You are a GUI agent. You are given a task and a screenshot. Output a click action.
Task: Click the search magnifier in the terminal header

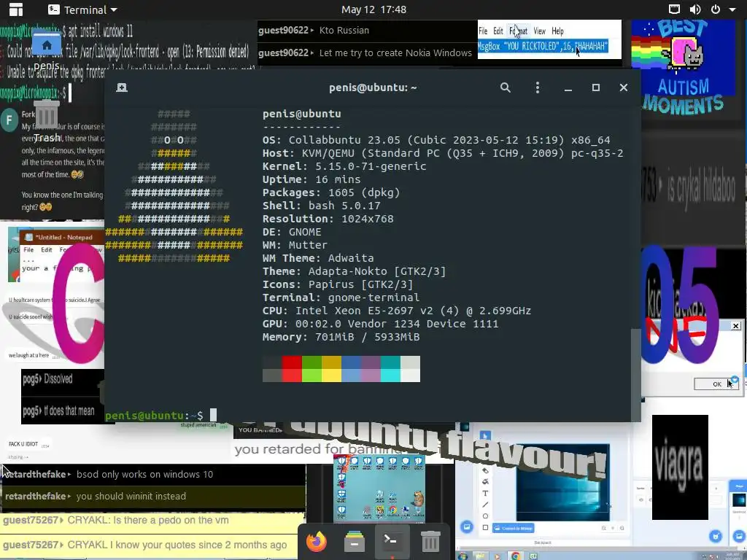click(x=506, y=87)
